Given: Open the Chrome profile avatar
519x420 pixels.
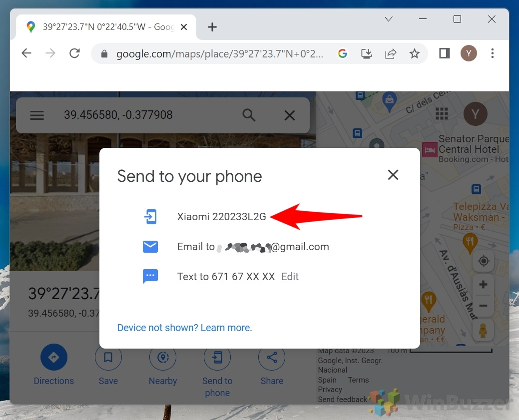Looking at the screenshot, I should tap(469, 53).
